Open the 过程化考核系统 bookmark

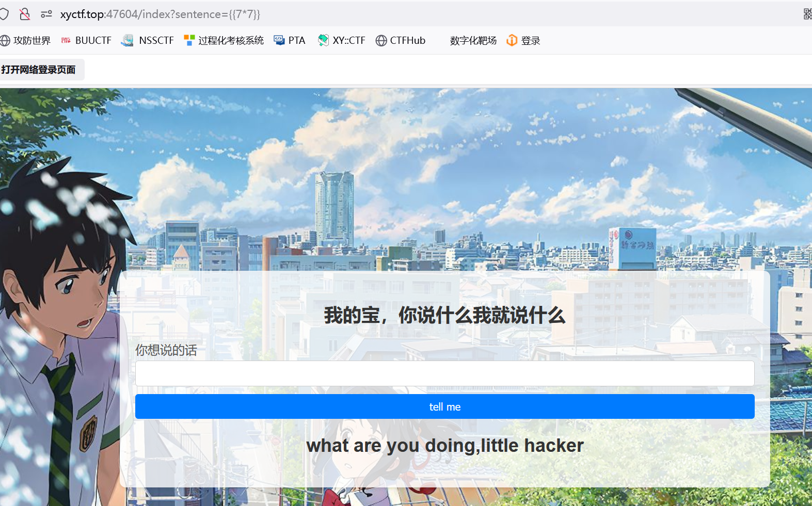[224, 40]
